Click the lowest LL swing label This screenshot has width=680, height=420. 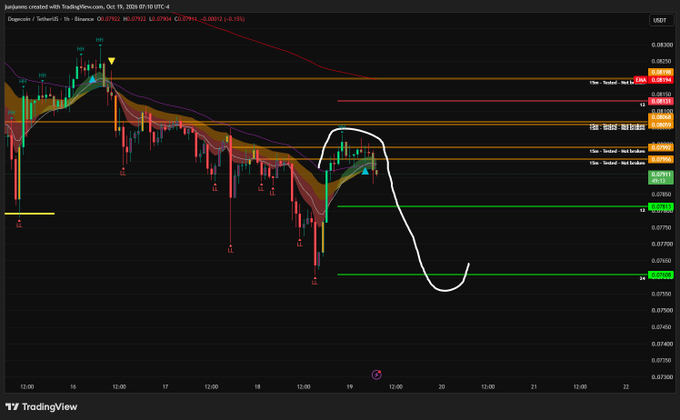(314, 282)
